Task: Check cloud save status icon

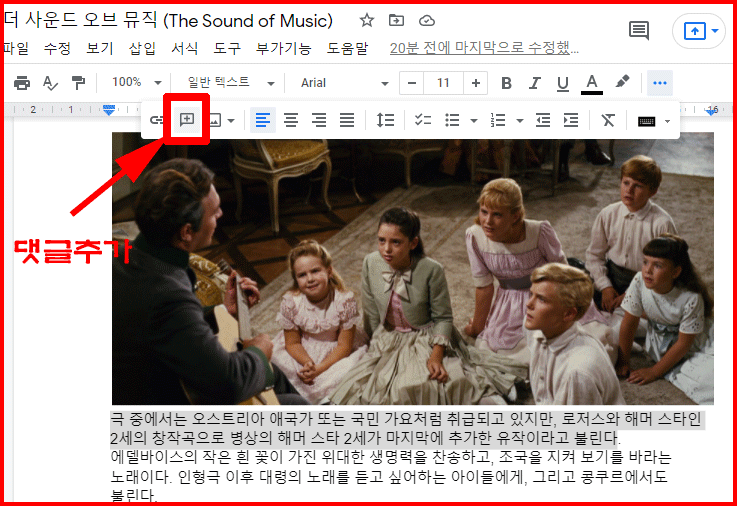Action: tap(426, 21)
